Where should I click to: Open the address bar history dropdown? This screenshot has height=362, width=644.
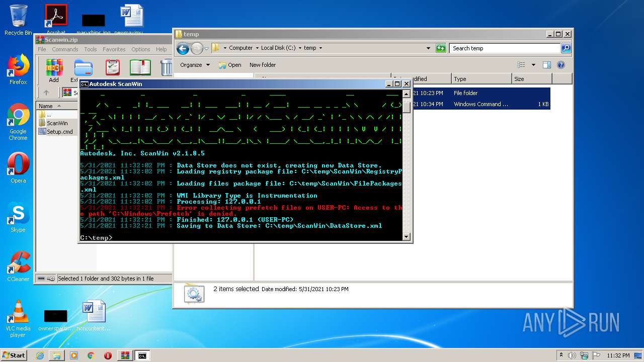428,48
